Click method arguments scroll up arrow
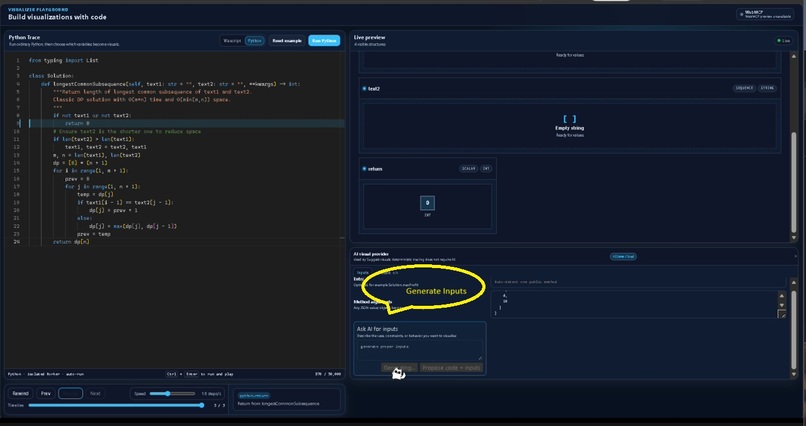This screenshot has height=426, width=806. 782,296
